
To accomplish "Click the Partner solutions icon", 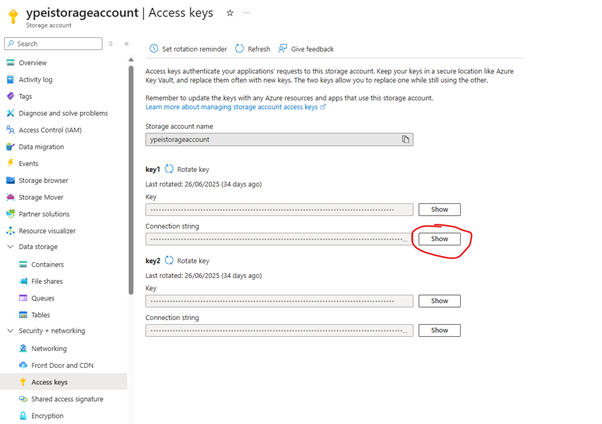I will 10,214.
